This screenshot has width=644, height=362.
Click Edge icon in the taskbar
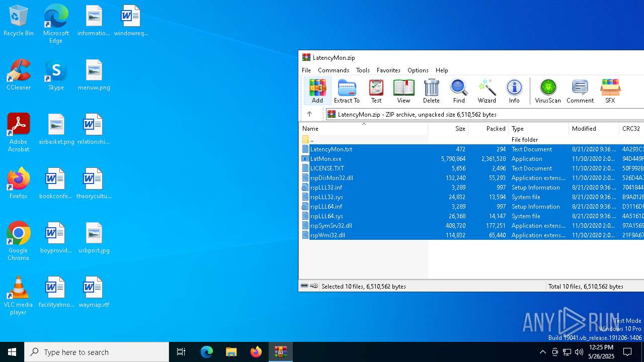click(x=207, y=352)
